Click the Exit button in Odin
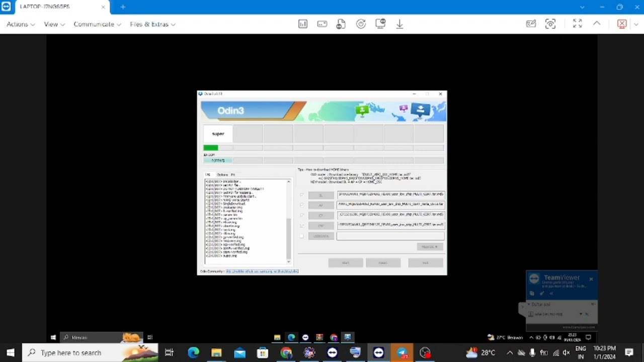 point(426,262)
